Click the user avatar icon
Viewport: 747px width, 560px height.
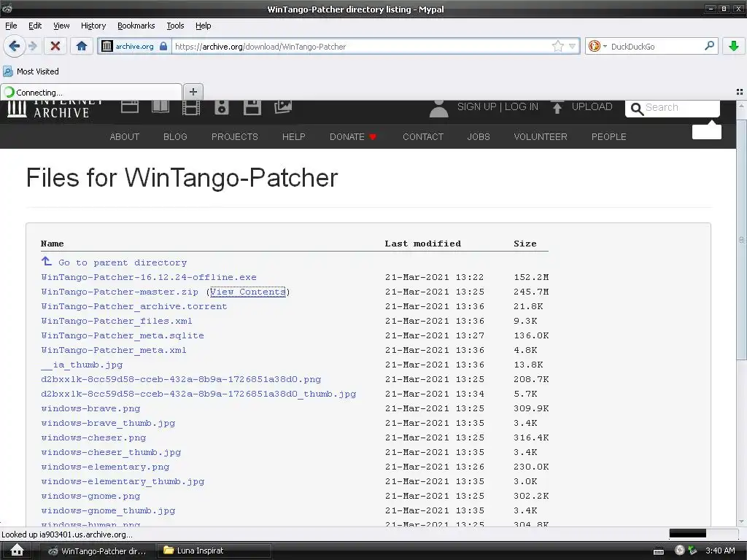coord(438,109)
